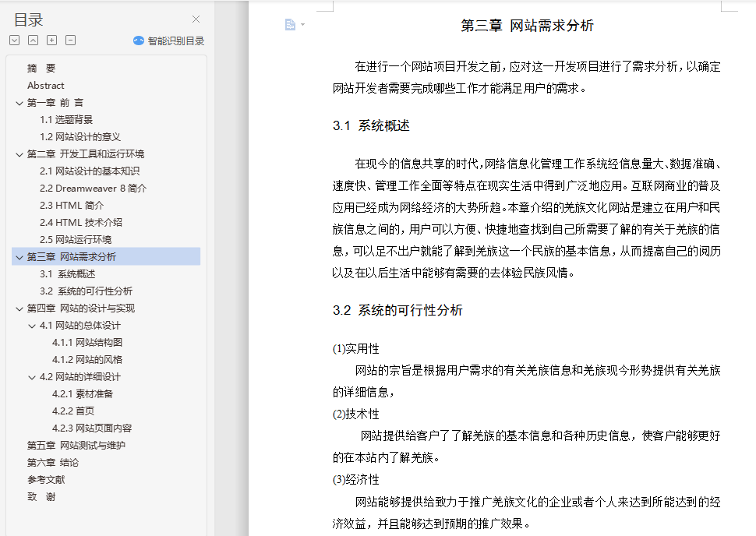Click the (1)实用性 line in the document

click(356, 348)
